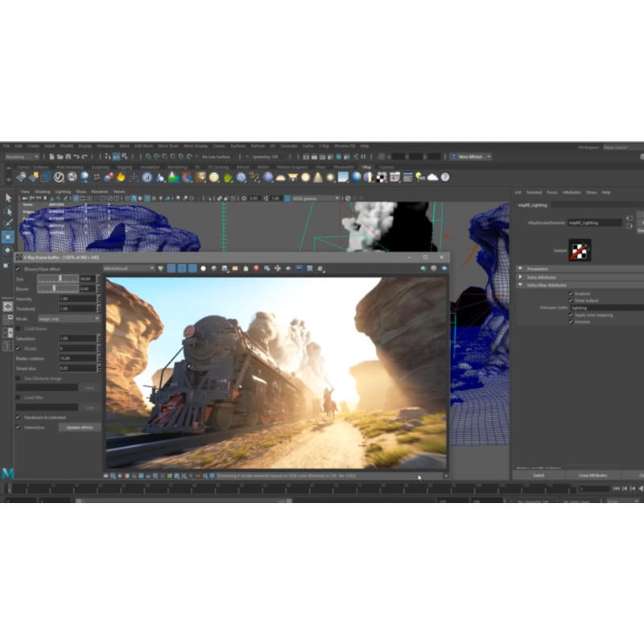Disable the Hardware Accelerated checkbox
This screenshot has width=644, height=644.
click(x=19, y=418)
